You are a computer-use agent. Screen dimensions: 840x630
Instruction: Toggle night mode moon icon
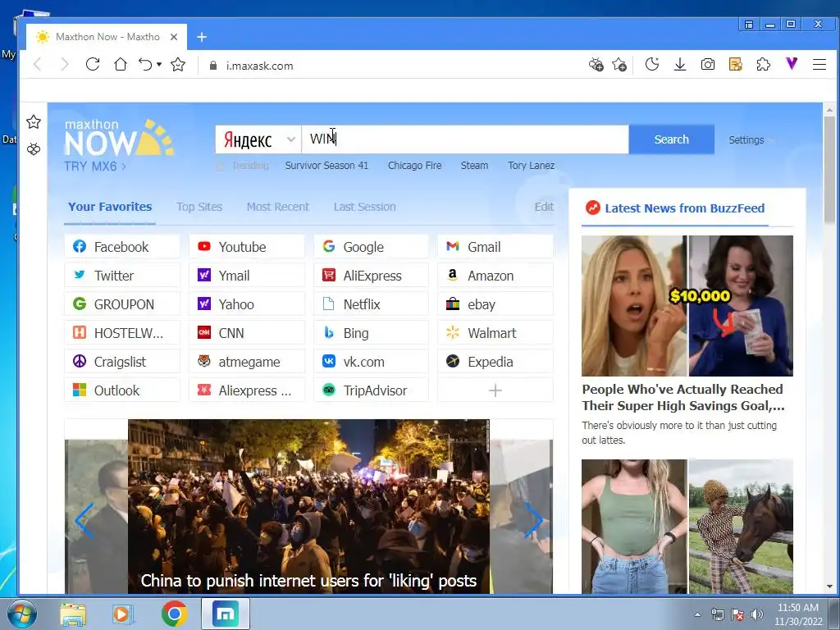652,65
